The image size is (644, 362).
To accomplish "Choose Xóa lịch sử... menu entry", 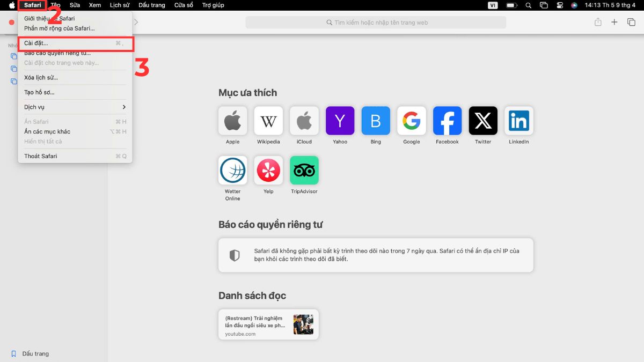I will click(x=41, y=77).
